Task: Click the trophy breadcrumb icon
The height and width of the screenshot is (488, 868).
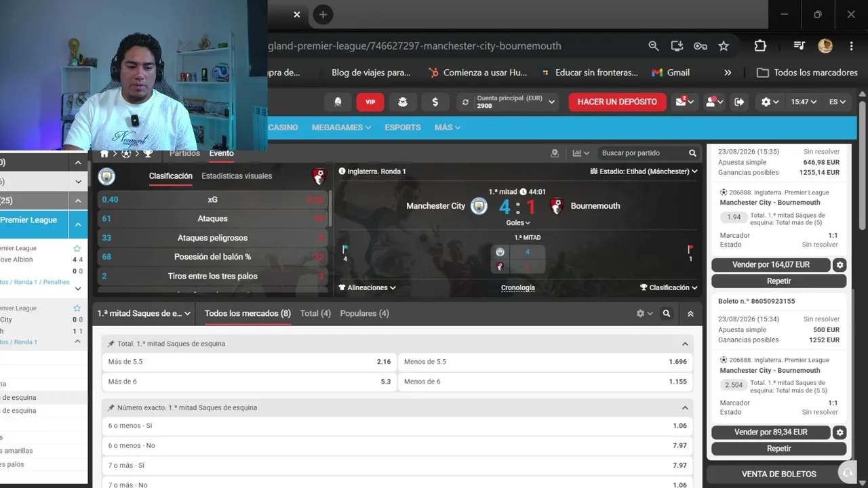Action: pyautogui.click(x=148, y=154)
